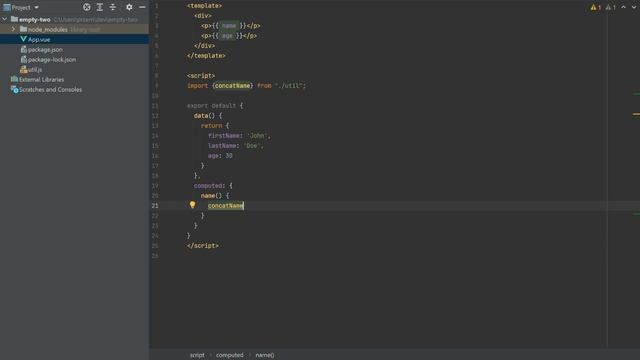Click the package.json file icon

point(24,49)
